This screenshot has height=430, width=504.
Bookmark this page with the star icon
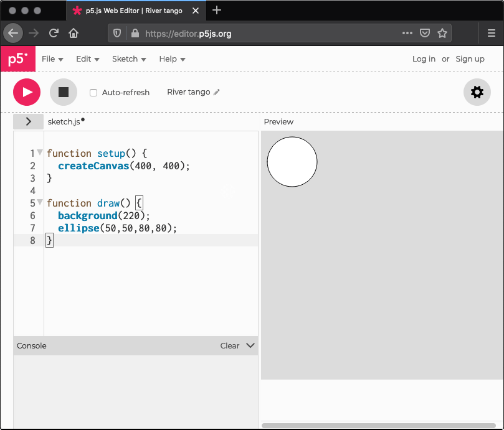point(442,33)
